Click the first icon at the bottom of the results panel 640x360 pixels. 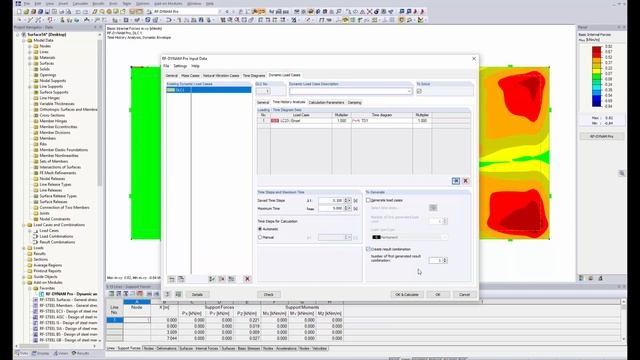[582, 278]
